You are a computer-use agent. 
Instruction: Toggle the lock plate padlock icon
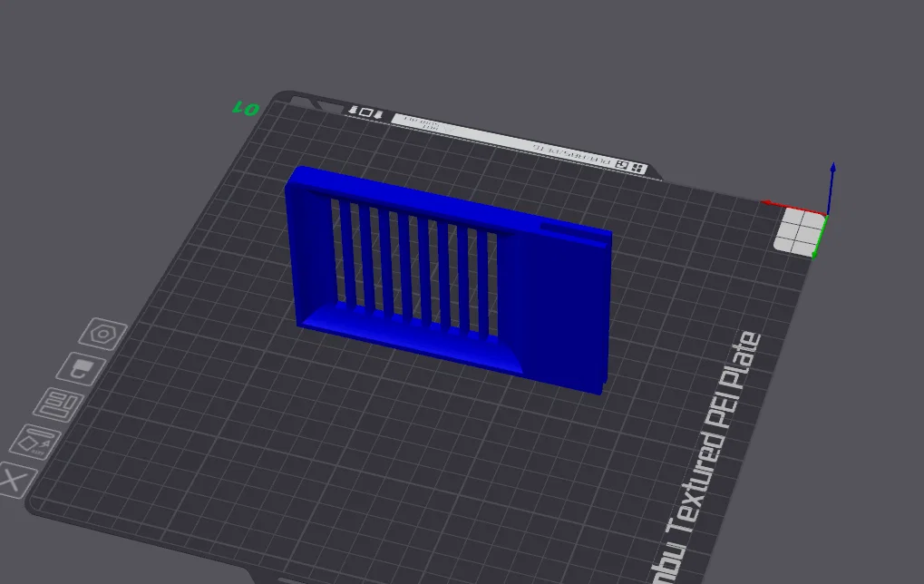coord(82,369)
